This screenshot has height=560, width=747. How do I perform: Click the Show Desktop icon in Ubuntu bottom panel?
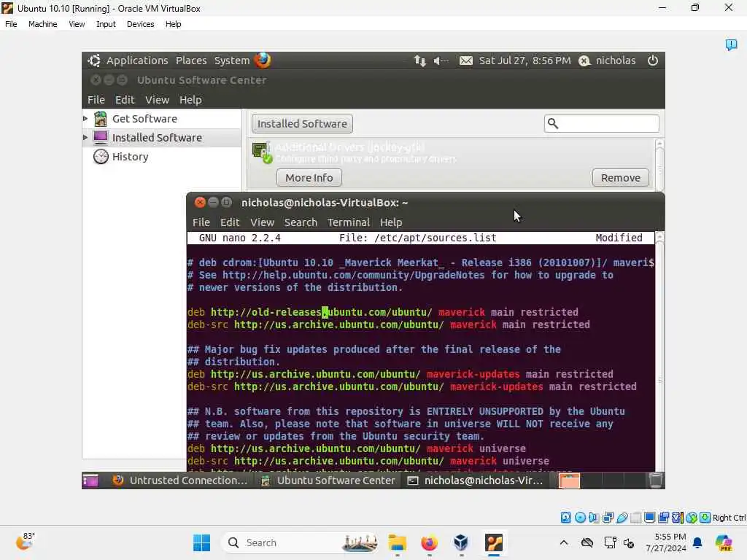click(x=90, y=481)
